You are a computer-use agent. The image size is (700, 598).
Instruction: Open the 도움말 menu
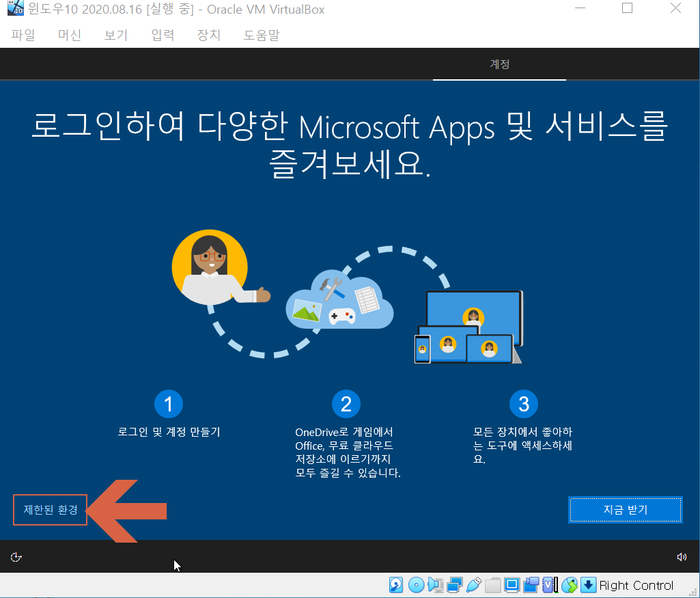(x=262, y=35)
